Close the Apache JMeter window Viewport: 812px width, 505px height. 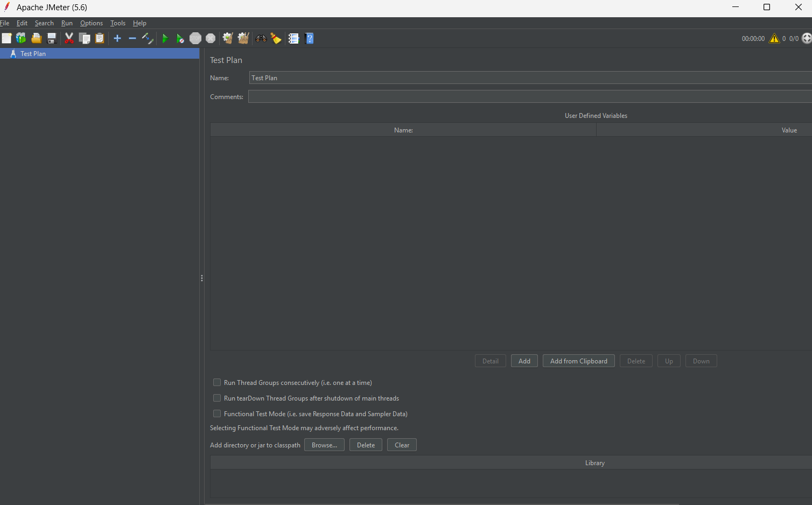799,7
